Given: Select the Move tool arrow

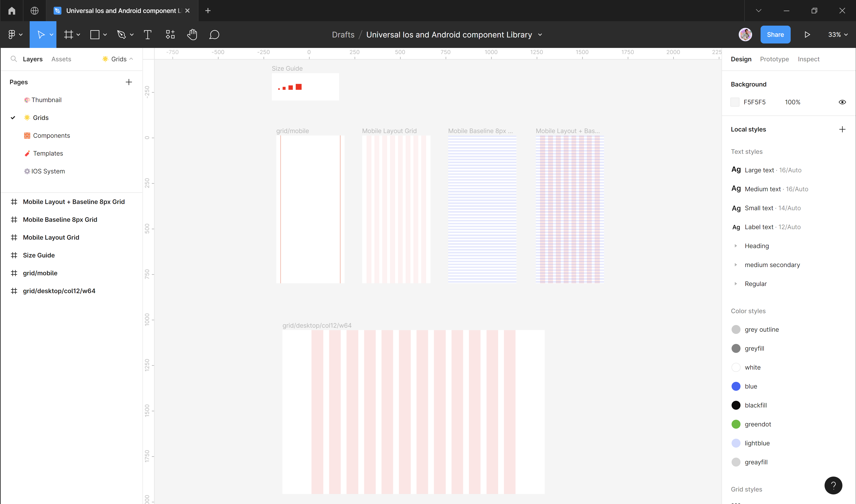Looking at the screenshot, I should pos(41,35).
